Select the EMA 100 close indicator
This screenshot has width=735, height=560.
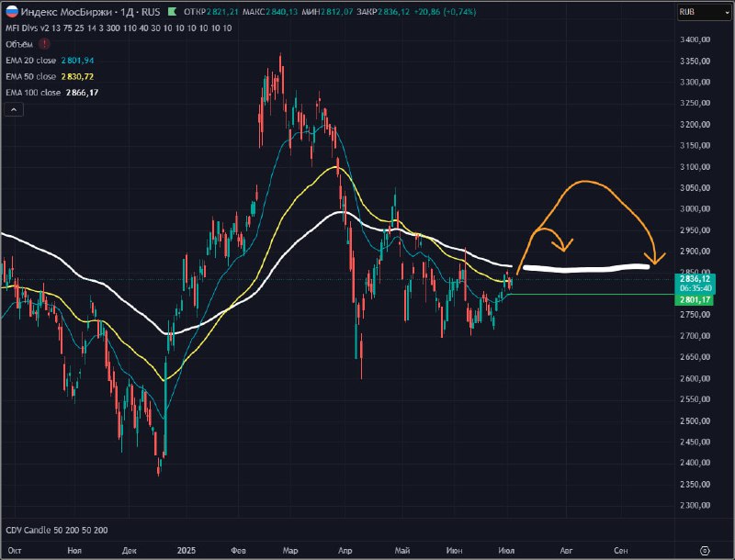tap(33, 93)
